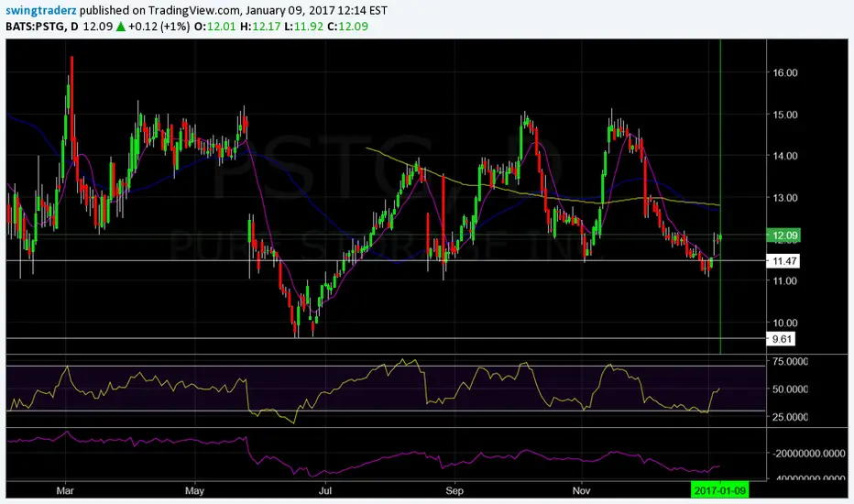Viewport: 854px width, 504px height.
Task: Click the 13.00 price axis label
Action: pos(784,198)
